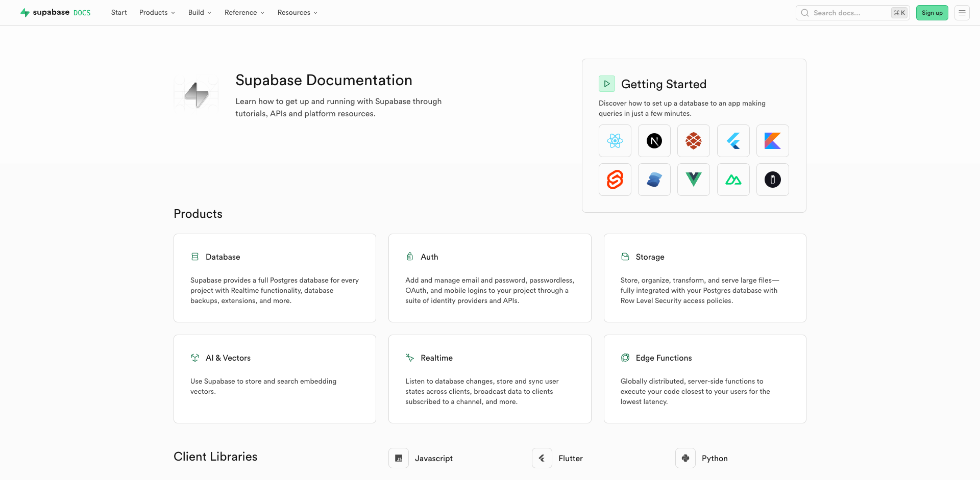Click the Edge Functions globe icon

tap(625, 358)
